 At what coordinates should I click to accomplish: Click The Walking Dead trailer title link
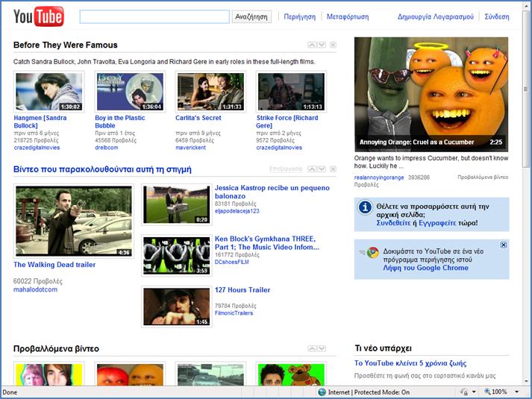pyautogui.click(x=54, y=265)
